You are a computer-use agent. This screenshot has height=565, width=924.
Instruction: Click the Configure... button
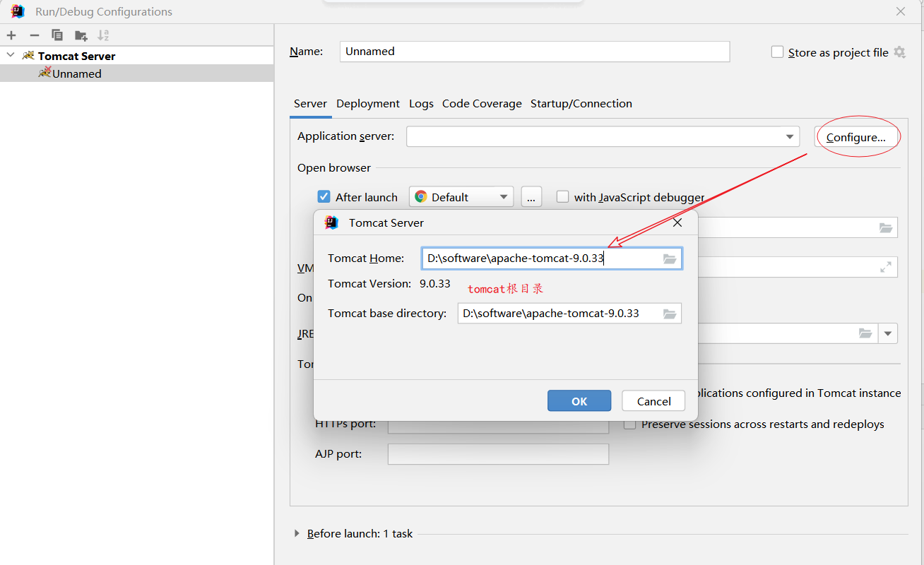tap(856, 137)
